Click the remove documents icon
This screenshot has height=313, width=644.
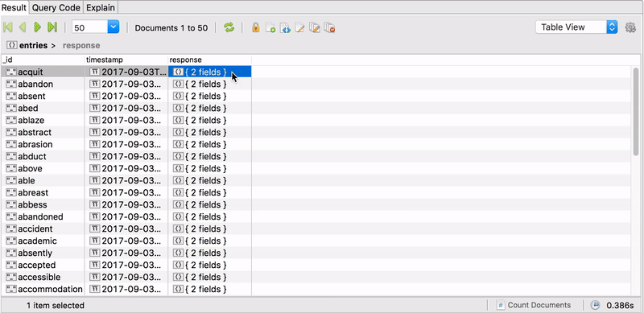tap(329, 27)
